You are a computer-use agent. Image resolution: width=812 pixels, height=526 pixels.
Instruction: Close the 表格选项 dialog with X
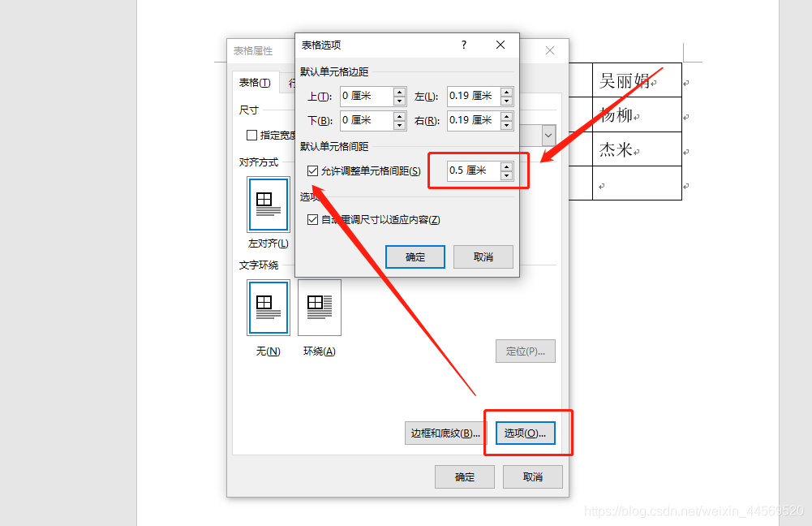point(501,45)
